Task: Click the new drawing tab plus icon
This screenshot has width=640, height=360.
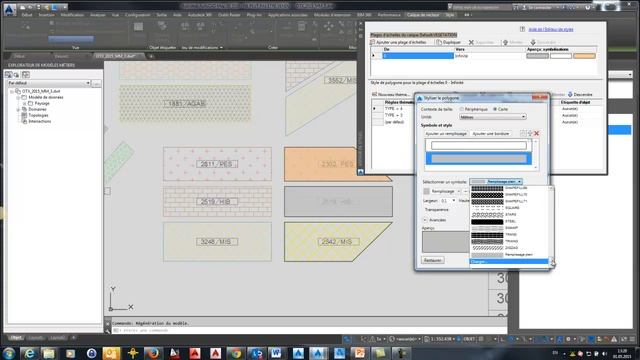Action: 151,56
